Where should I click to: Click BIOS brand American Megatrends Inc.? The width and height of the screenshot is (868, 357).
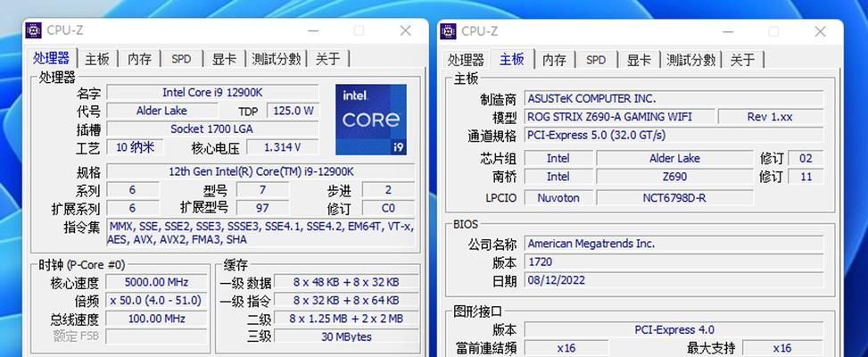[x=674, y=244]
